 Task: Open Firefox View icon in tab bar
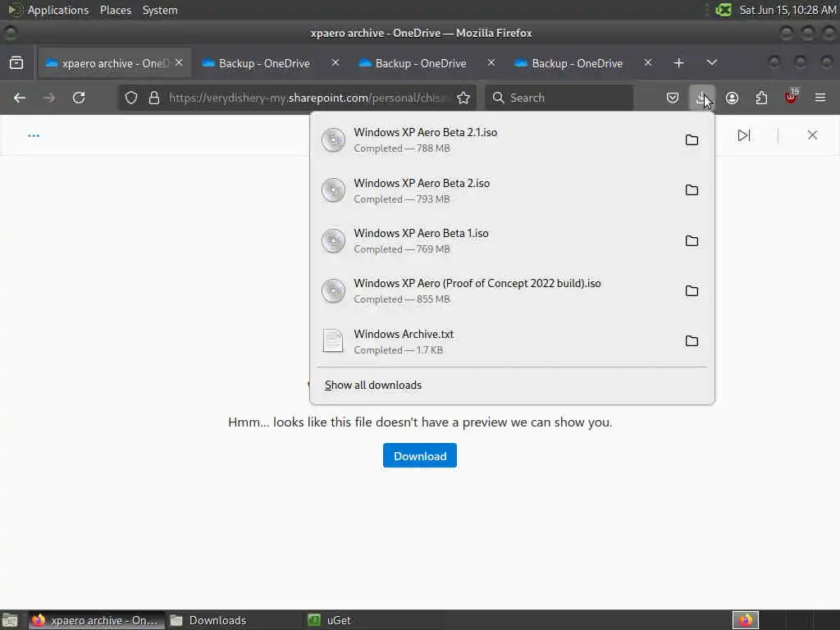[16, 63]
